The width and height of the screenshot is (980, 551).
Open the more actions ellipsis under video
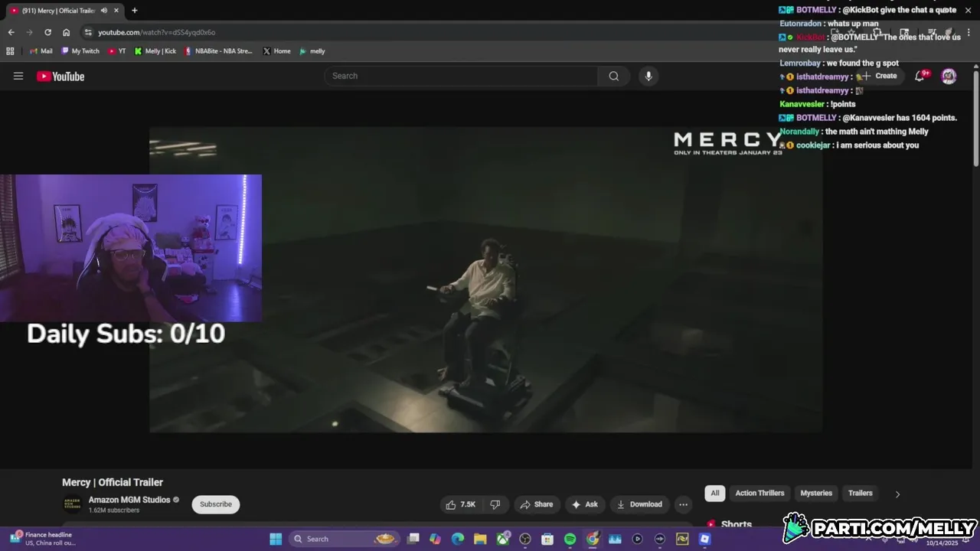683,504
